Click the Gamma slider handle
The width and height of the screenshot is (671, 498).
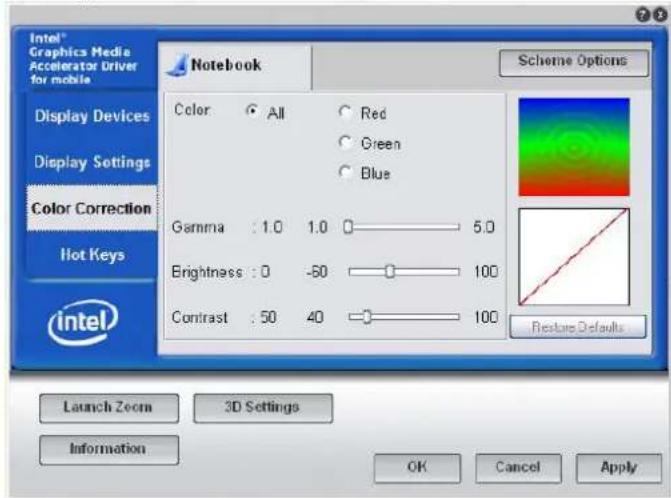point(348,227)
